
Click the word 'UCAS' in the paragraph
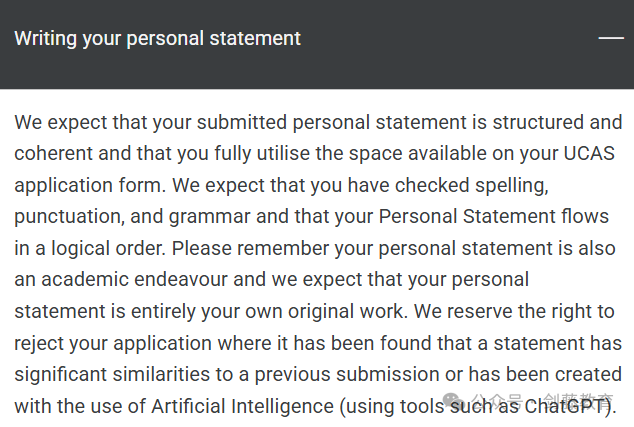pos(589,154)
